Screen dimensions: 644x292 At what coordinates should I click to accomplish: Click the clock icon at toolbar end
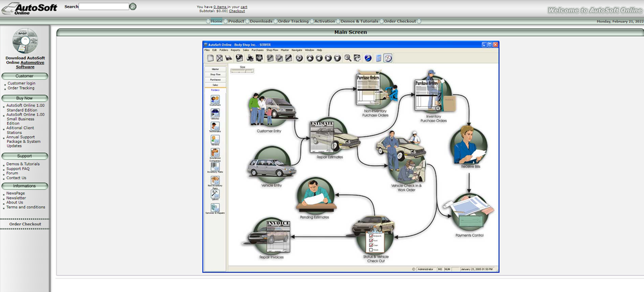point(388,58)
